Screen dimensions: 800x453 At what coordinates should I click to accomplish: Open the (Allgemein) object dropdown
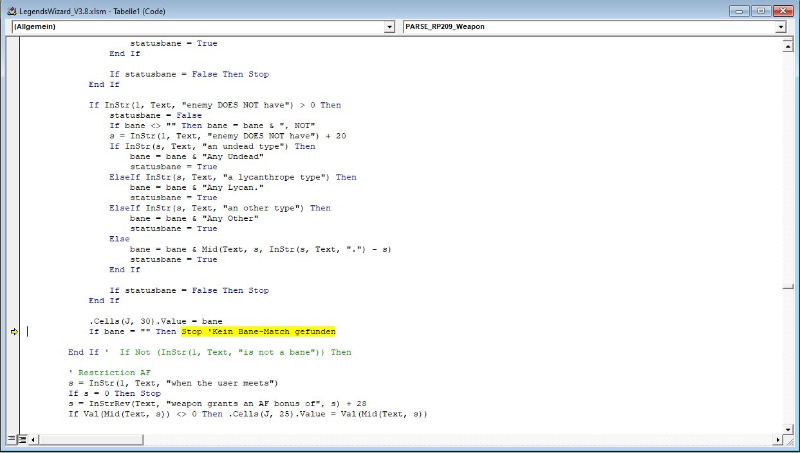(389, 27)
